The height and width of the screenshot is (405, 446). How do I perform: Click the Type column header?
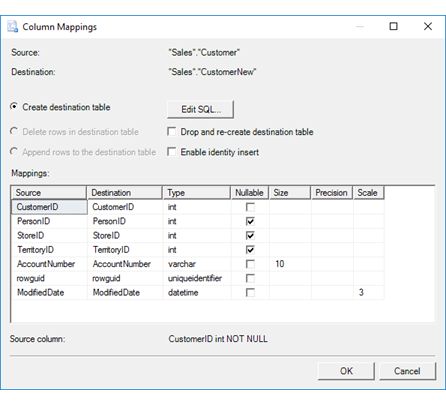point(197,193)
